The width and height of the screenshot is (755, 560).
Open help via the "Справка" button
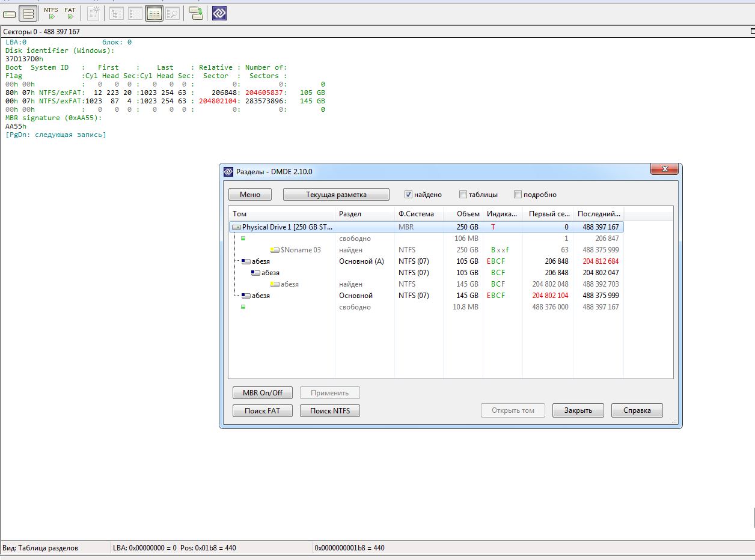pos(637,410)
